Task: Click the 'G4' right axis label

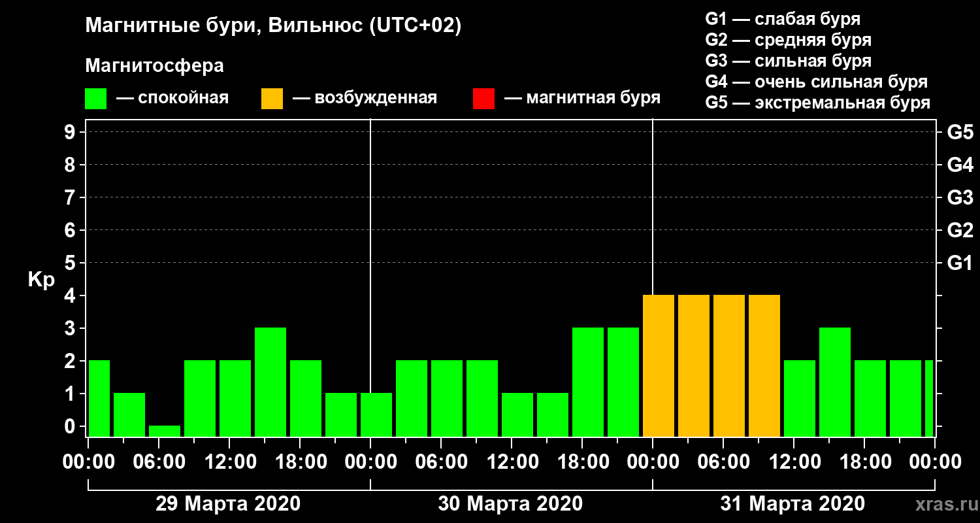Action: pos(960,165)
